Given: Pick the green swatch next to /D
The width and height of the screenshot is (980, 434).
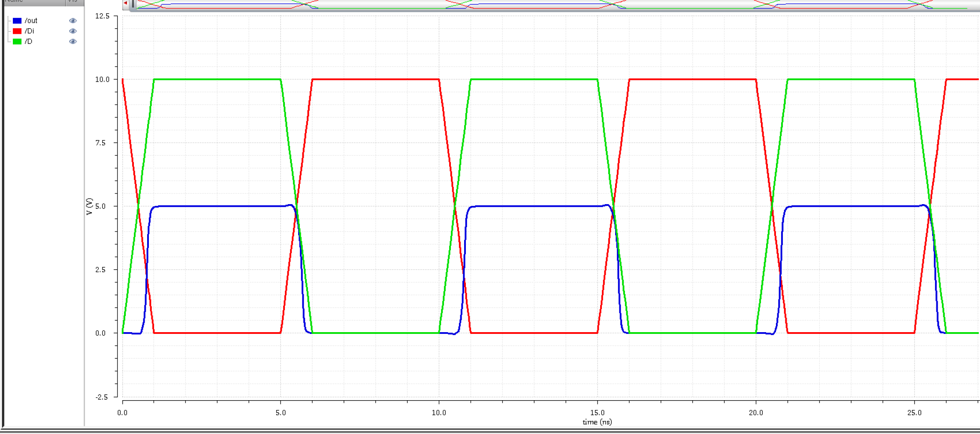Looking at the screenshot, I should (x=17, y=42).
